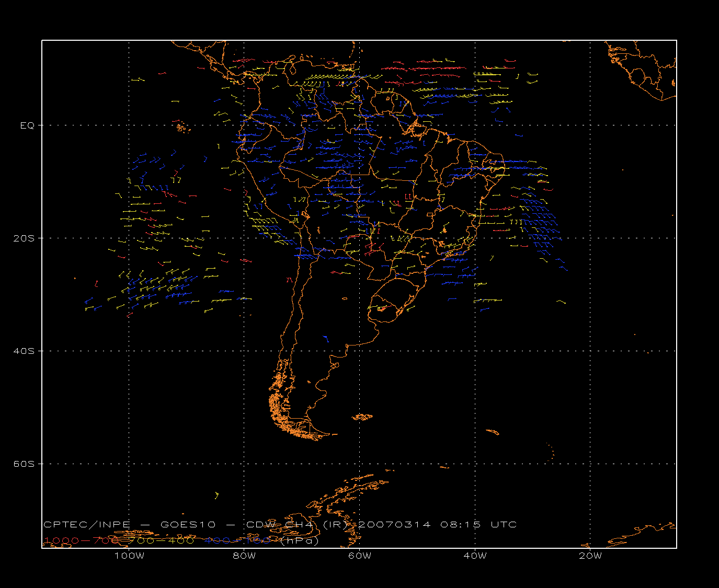The width and height of the screenshot is (719, 588).
Task: Click the 40W longitude label
Action: point(475,556)
